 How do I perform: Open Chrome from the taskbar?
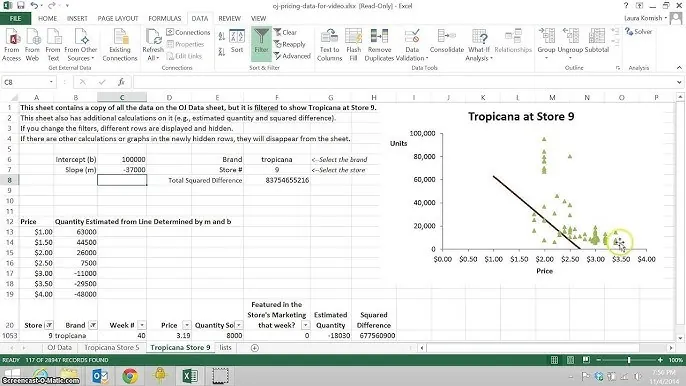pos(130,376)
